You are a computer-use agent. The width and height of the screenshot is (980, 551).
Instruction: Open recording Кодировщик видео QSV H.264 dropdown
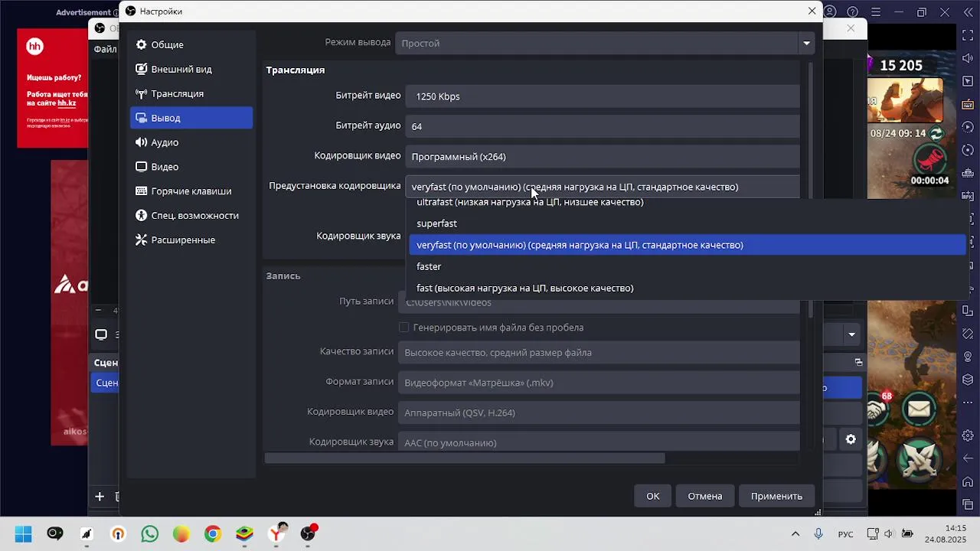coord(599,412)
